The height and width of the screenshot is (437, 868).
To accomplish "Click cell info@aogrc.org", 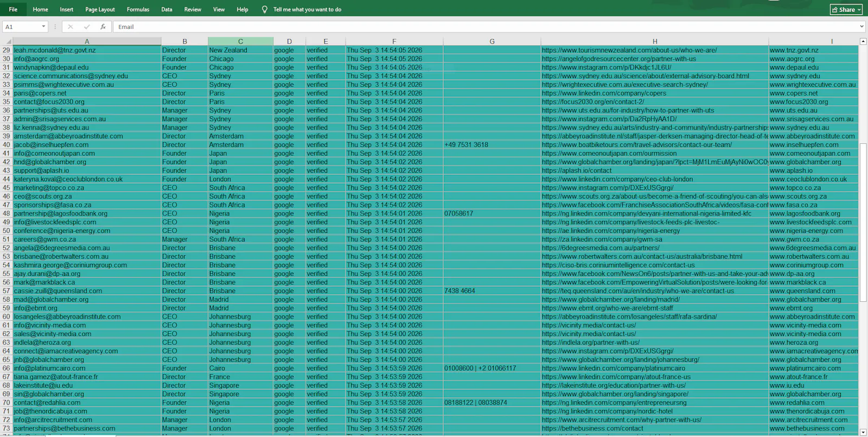I will (x=87, y=59).
